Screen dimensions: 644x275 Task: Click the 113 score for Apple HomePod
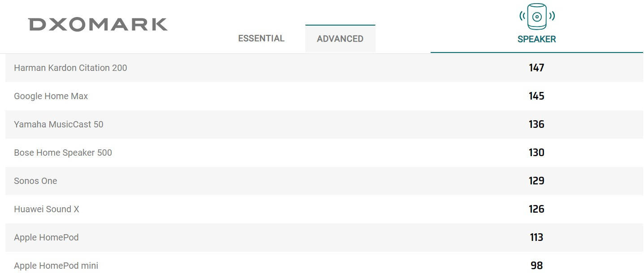(x=536, y=237)
